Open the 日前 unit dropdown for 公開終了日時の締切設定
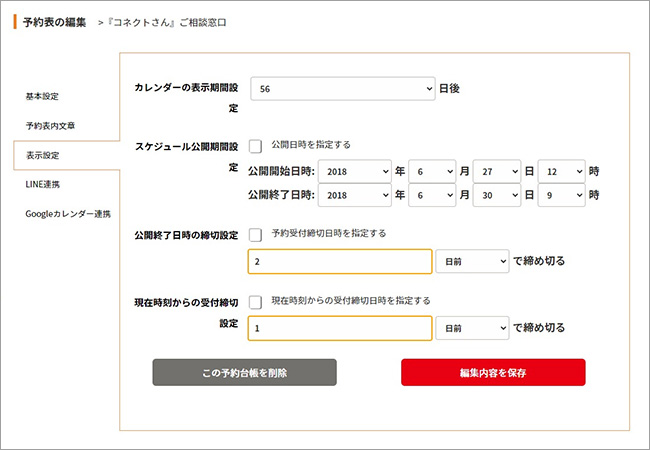The height and width of the screenshot is (450, 650). click(x=472, y=261)
